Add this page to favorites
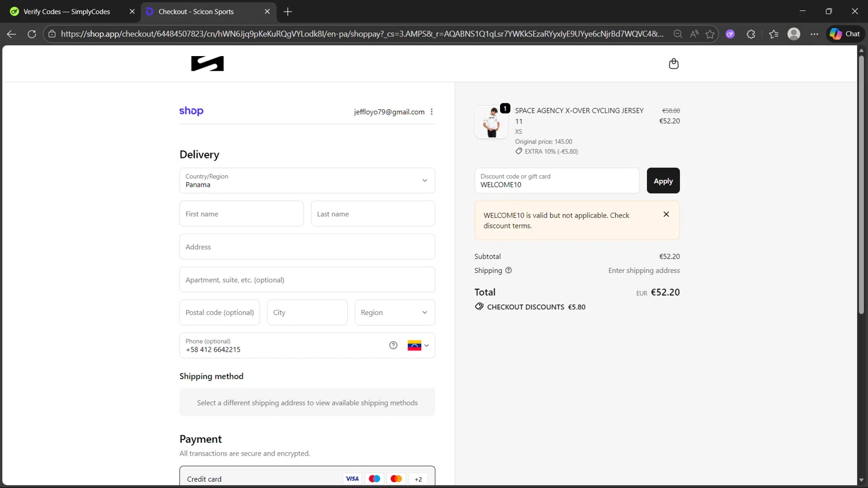This screenshot has height=488, width=868. coord(710,34)
